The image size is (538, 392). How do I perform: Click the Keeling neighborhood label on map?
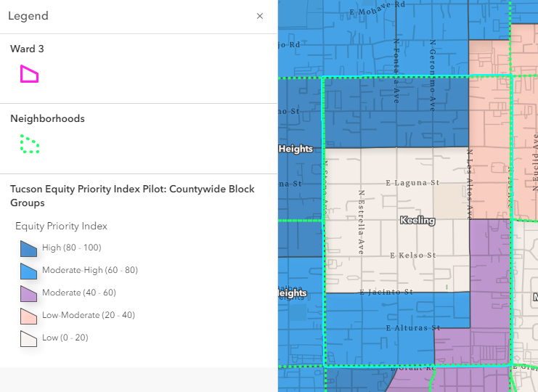coord(417,220)
